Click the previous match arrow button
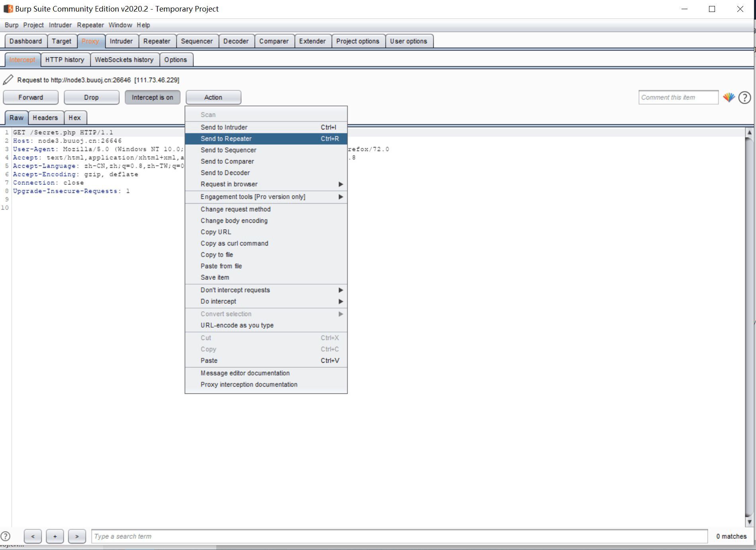This screenshot has height=550, width=756. [33, 536]
